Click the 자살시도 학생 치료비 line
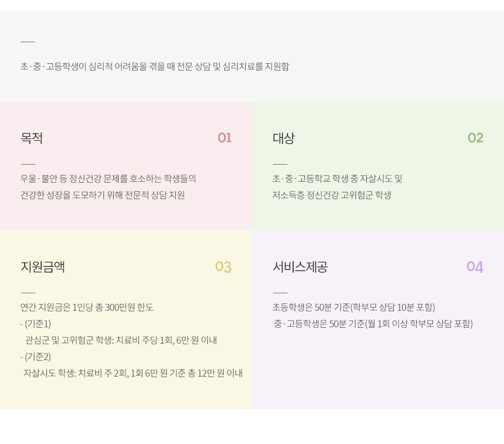Viewport: 504px width, 444px height. pyautogui.click(x=133, y=373)
